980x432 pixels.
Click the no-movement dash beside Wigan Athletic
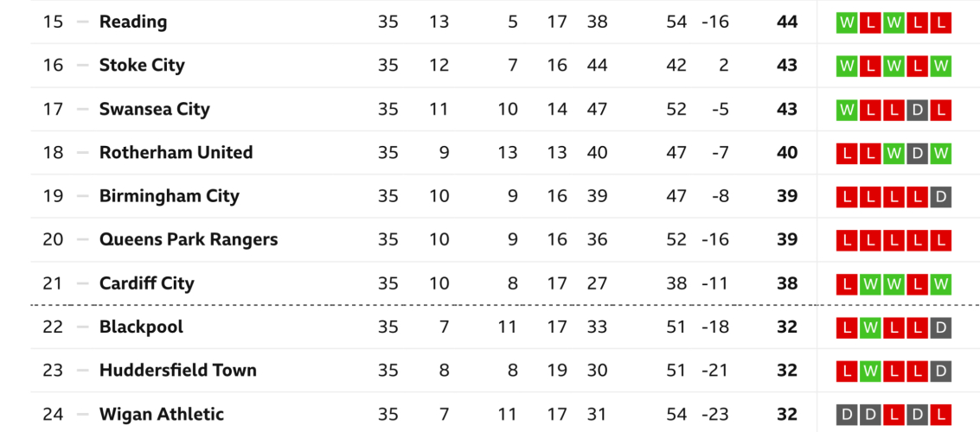[x=82, y=415]
